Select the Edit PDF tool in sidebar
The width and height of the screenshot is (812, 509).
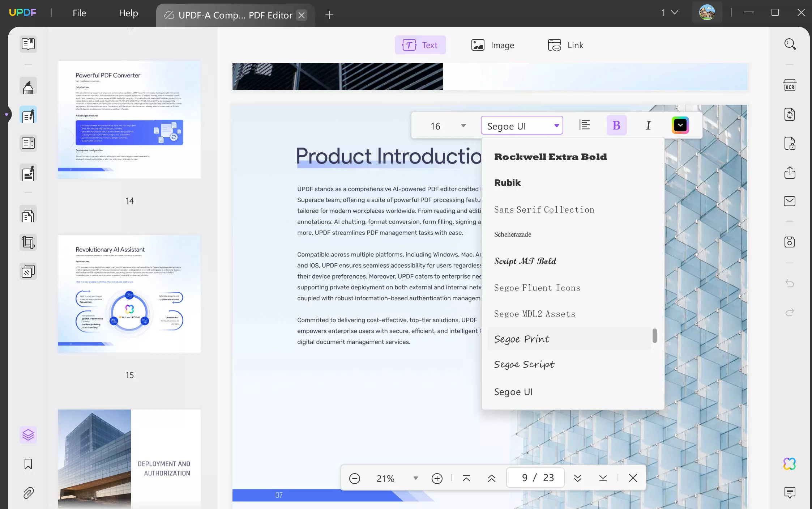(28, 115)
